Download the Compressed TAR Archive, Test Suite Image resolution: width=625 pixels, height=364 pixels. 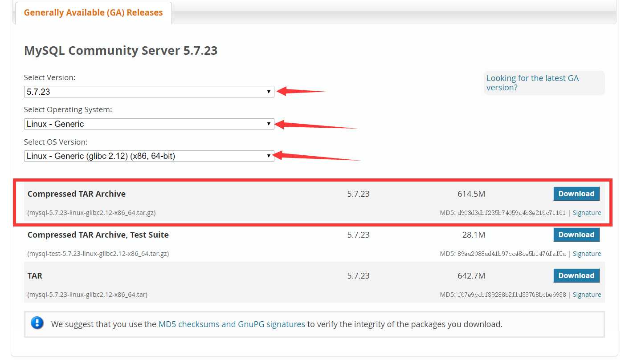576,235
